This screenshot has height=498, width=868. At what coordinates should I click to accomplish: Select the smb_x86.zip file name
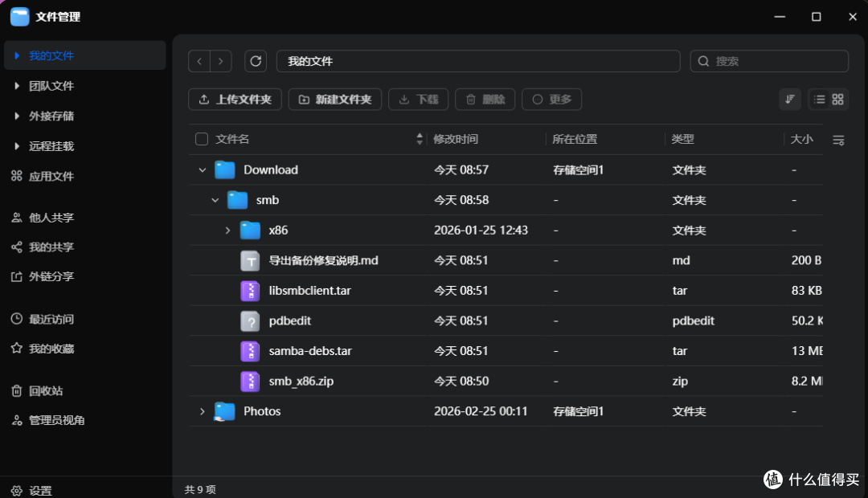coord(301,382)
